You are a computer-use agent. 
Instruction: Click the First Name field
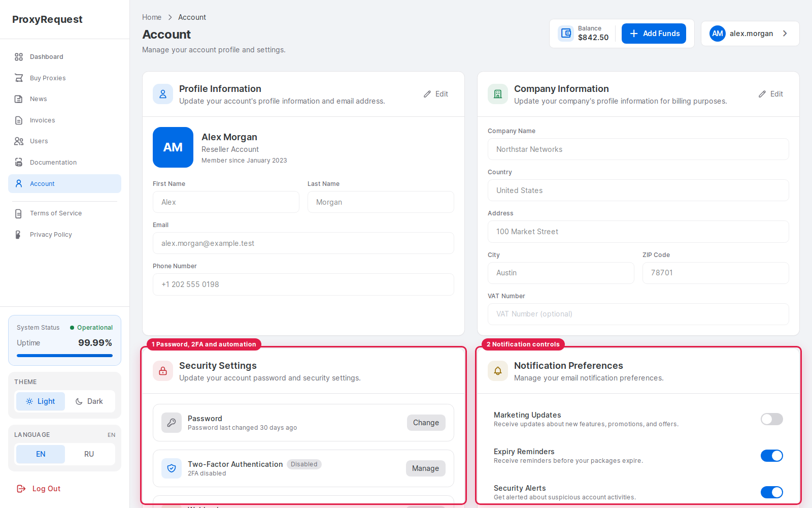pos(226,202)
